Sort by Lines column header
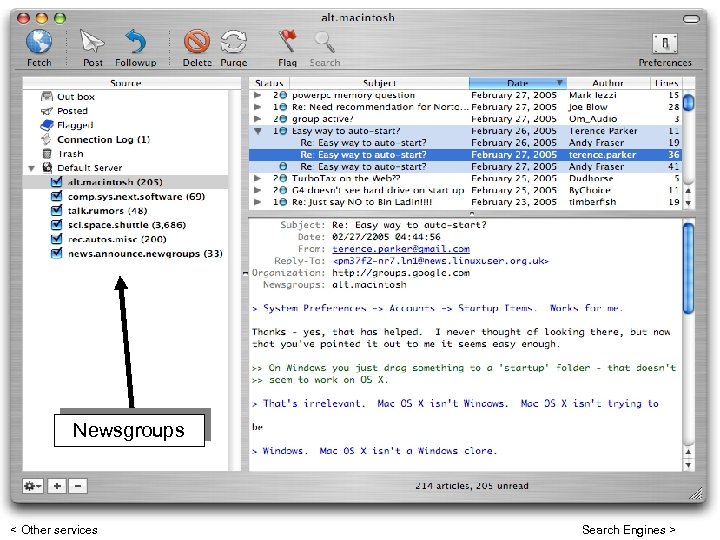Screen dimensions: 720x540 666,83
